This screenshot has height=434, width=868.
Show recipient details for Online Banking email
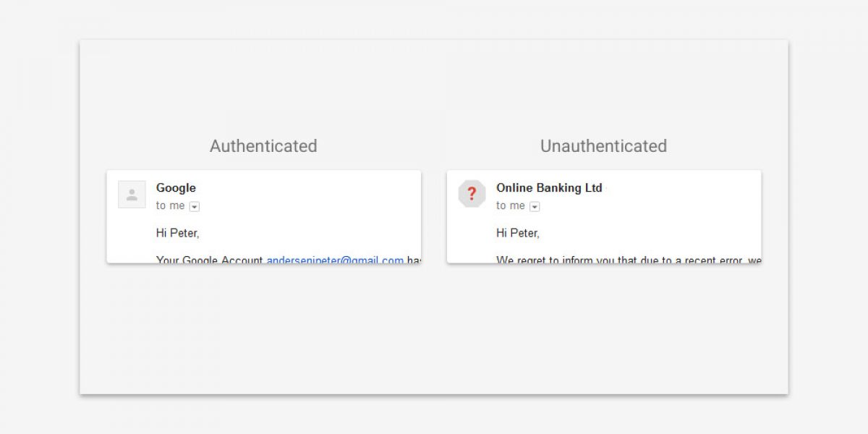pyautogui.click(x=535, y=207)
